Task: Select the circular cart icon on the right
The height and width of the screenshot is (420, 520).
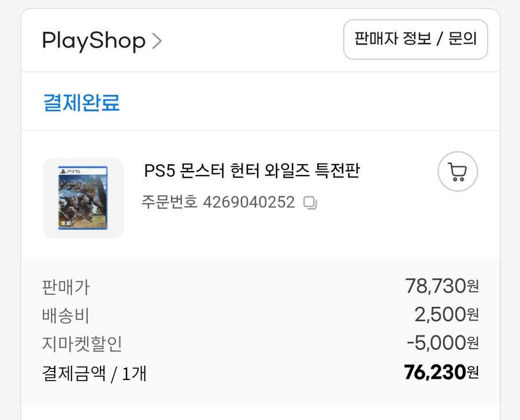Action: [x=458, y=172]
